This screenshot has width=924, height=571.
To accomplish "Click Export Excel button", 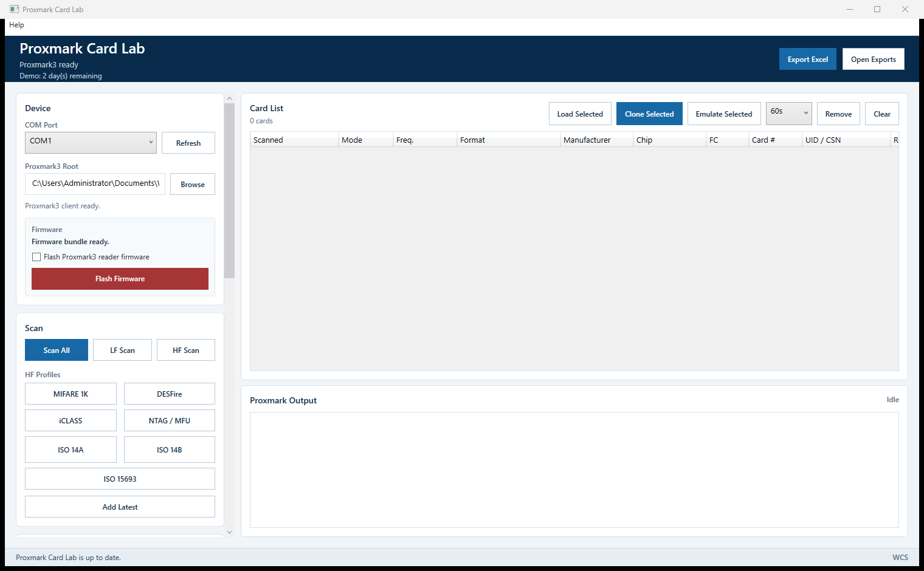I will pyautogui.click(x=808, y=59).
